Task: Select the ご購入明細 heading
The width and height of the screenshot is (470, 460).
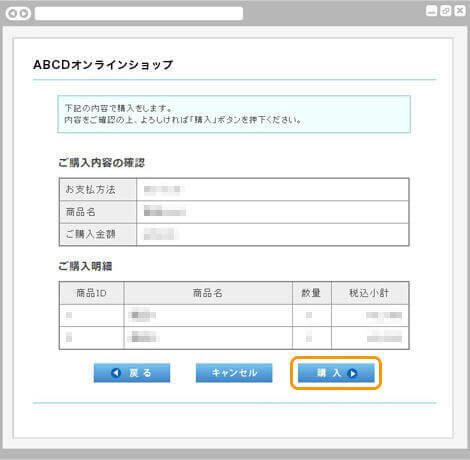Action: pos(85,266)
